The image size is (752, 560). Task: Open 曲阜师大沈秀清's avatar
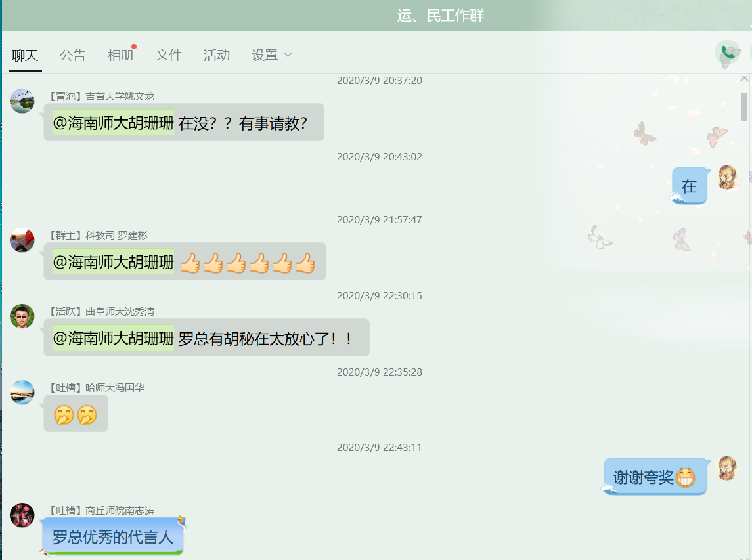[x=22, y=315]
